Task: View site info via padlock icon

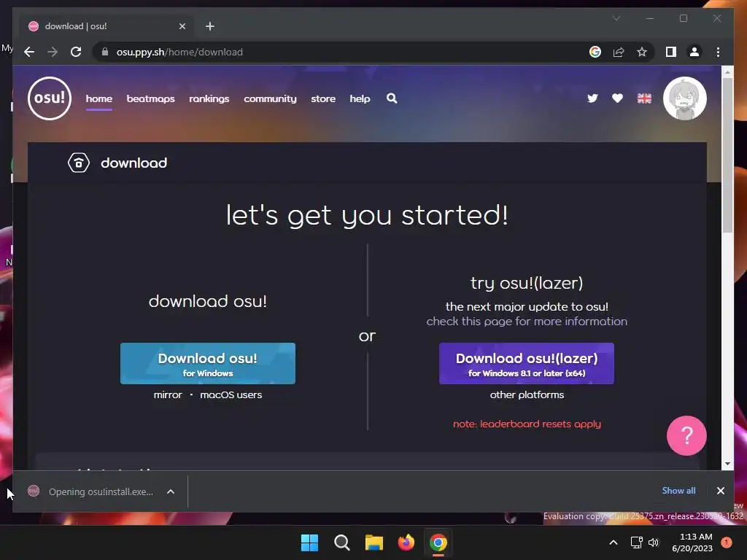Action: (x=105, y=52)
